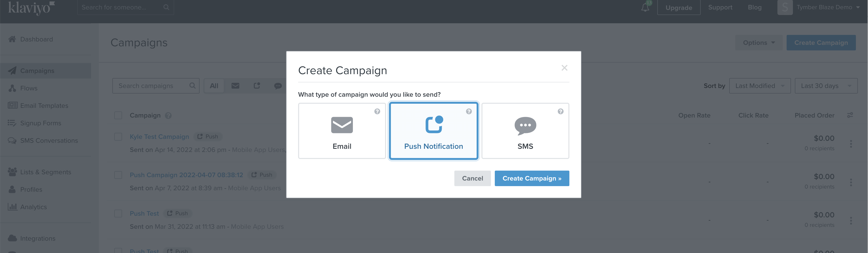Check the Push Test row checkbox
This screenshot has height=253, width=868.
(x=118, y=213)
